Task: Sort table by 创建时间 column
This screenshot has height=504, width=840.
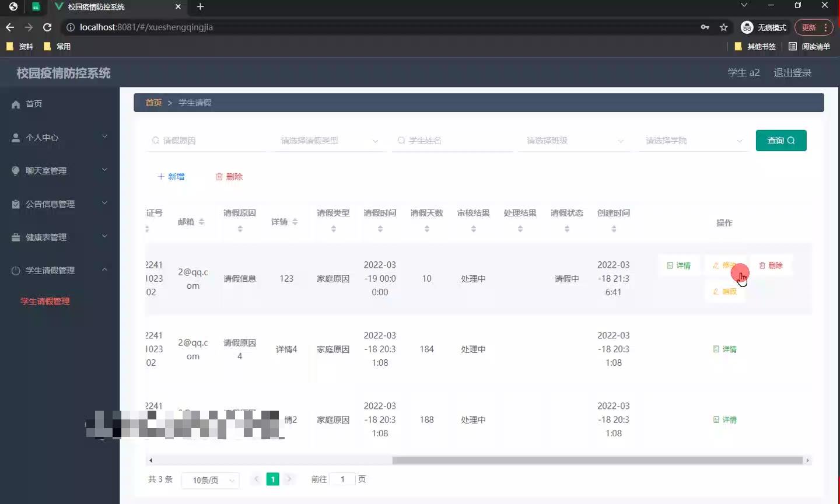Action: click(614, 229)
